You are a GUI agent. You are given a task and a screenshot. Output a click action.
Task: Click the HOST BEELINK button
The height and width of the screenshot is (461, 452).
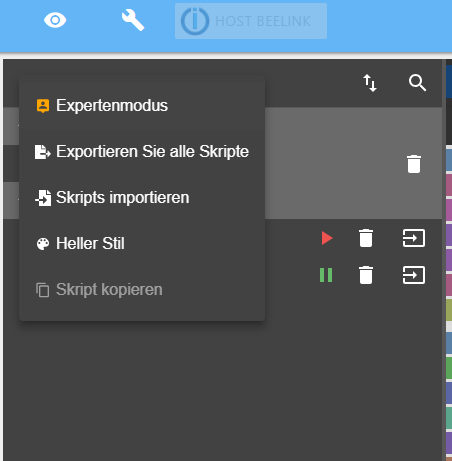click(x=251, y=21)
